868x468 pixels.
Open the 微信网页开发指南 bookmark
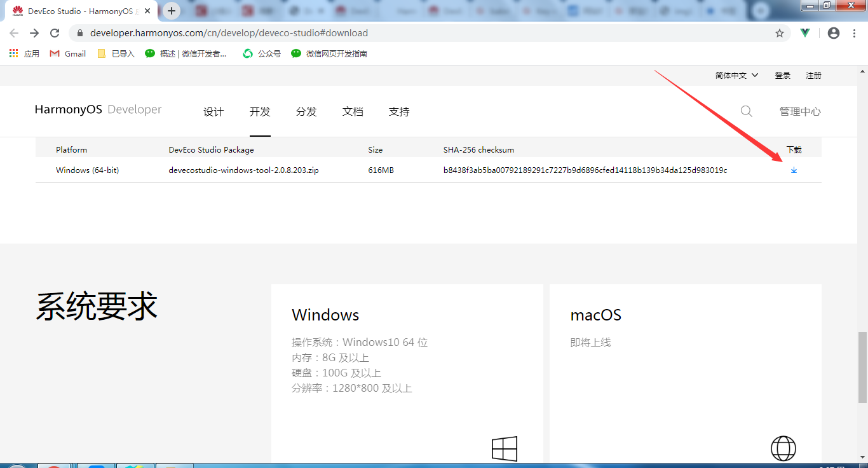pyautogui.click(x=329, y=53)
